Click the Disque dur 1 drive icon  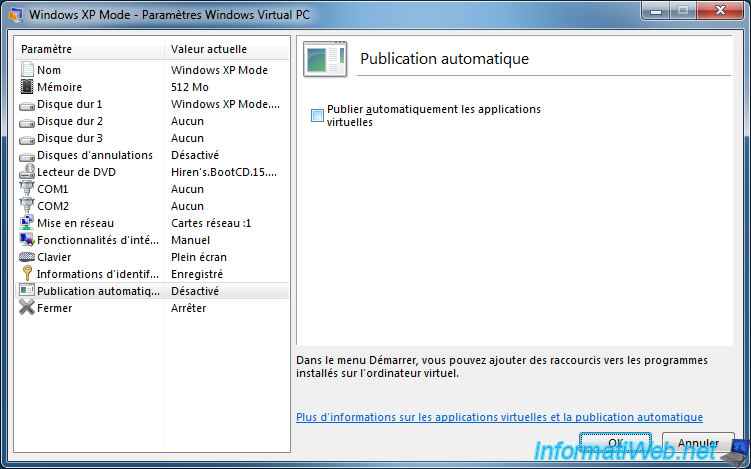[x=27, y=105]
